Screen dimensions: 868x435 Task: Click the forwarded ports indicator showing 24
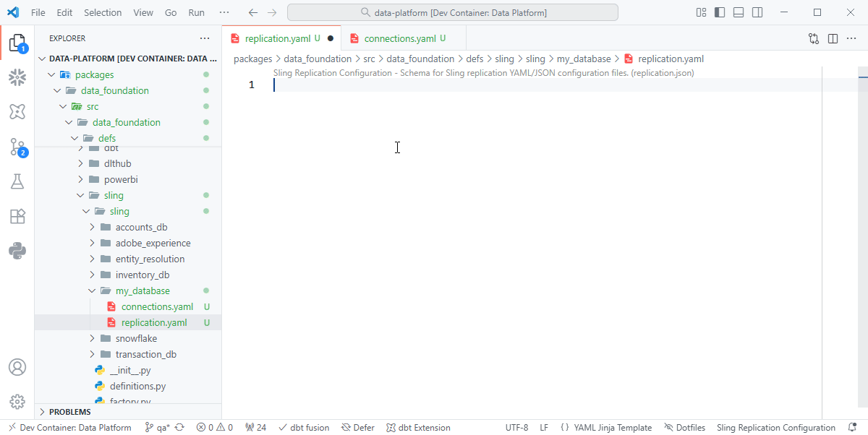[255, 427]
